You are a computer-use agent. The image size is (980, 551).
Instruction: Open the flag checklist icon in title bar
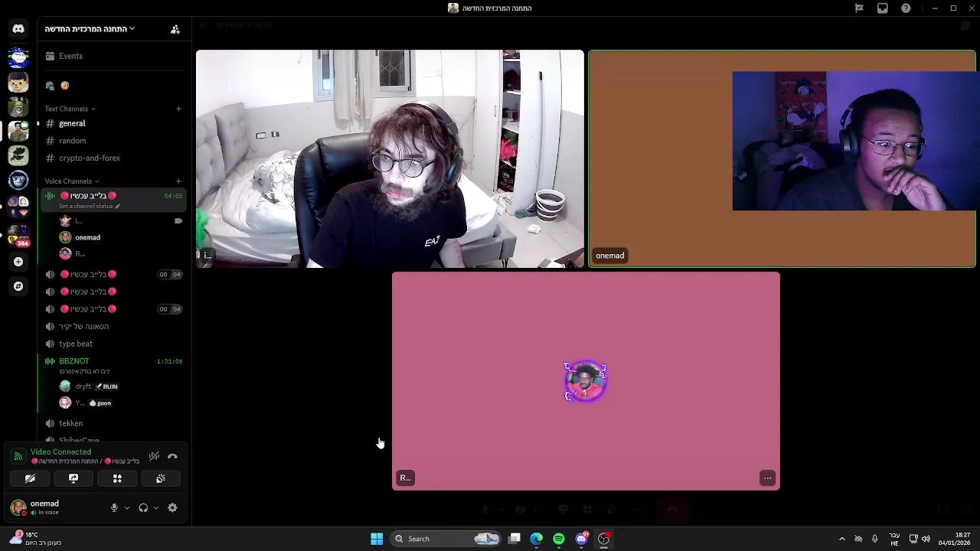coord(859,8)
